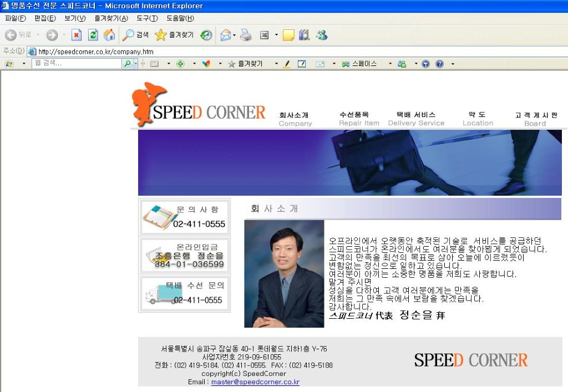Image resolution: width=568 pixels, height=392 pixels.
Task: Click the Back navigation button
Action: pos(18,35)
